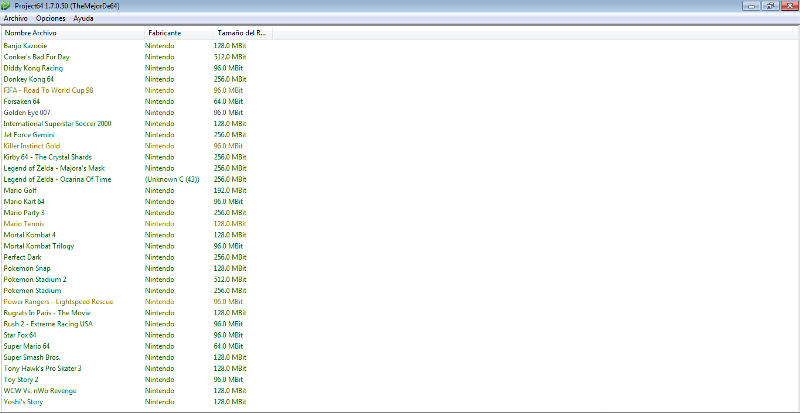Select Killer Instinct Gold ROM
Screen dimensions: 800x414
coord(32,146)
